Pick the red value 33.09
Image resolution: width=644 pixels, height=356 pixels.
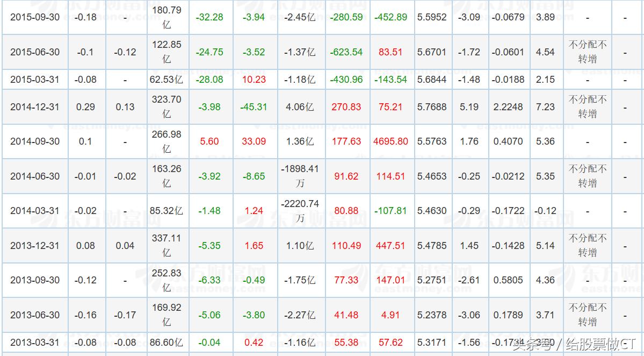[254, 141]
